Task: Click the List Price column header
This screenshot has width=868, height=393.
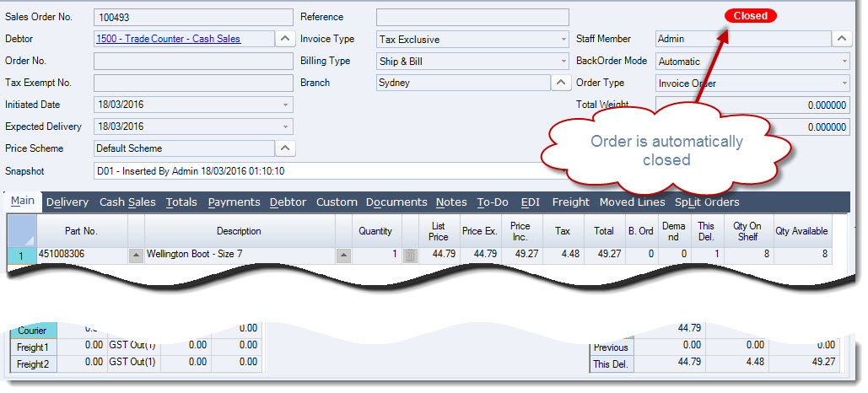Action: pyautogui.click(x=439, y=231)
